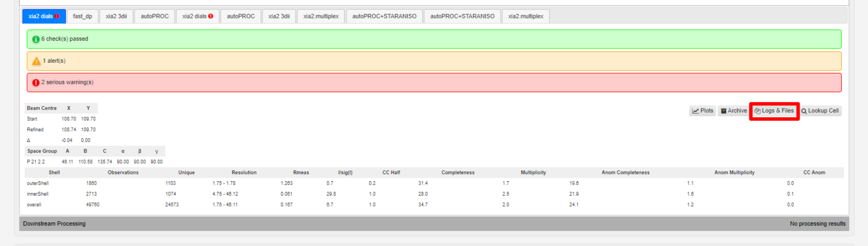The image size is (868, 246).
Task: Click the Lookup Cell magnifier icon
Action: 804,111
